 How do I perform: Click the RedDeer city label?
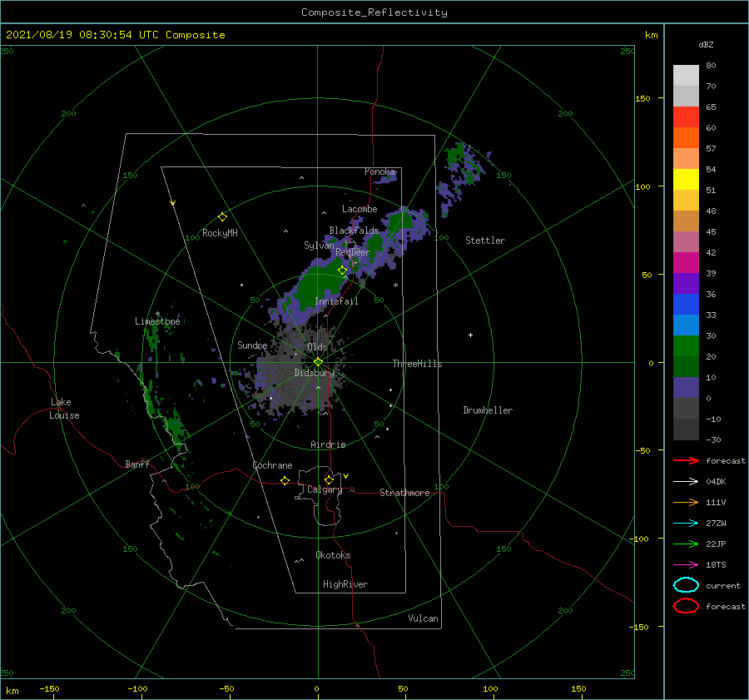pos(353,252)
